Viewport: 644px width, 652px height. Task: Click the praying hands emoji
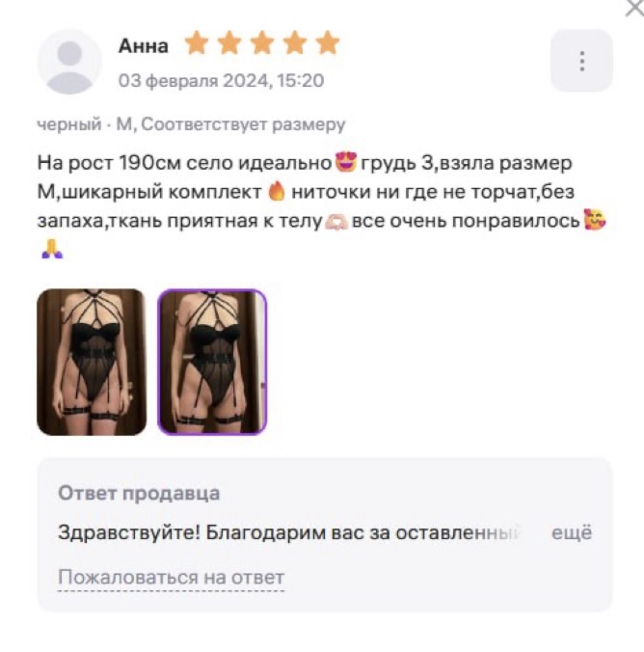coord(52,249)
